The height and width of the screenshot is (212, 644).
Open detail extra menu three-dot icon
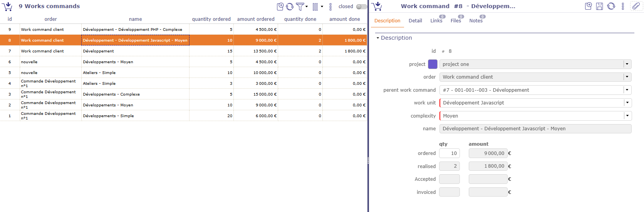pyautogui.click(x=623, y=6)
